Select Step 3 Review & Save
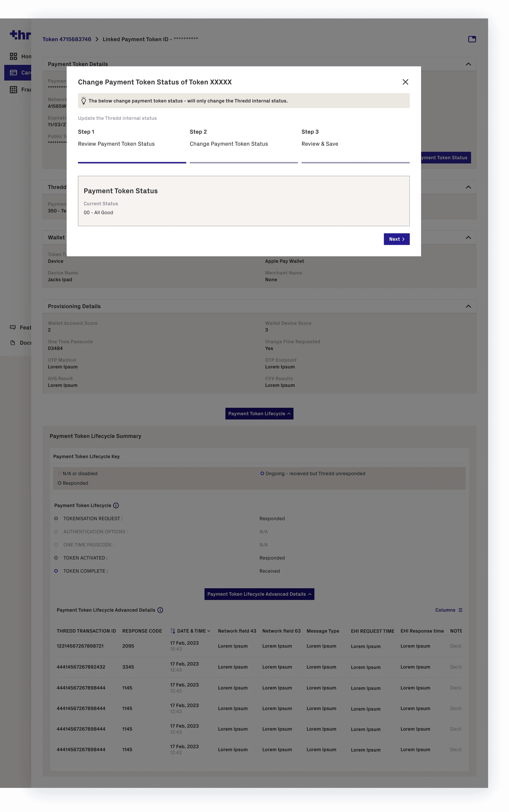Screen dimensions: 509x812 pos(319,144)
